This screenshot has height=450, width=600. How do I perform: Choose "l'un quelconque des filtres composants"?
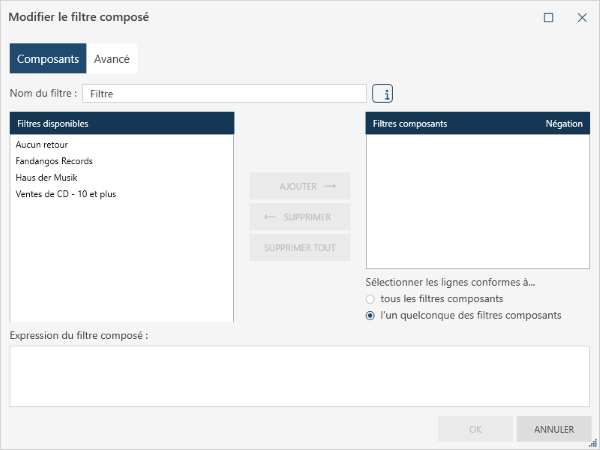[371, 316]
